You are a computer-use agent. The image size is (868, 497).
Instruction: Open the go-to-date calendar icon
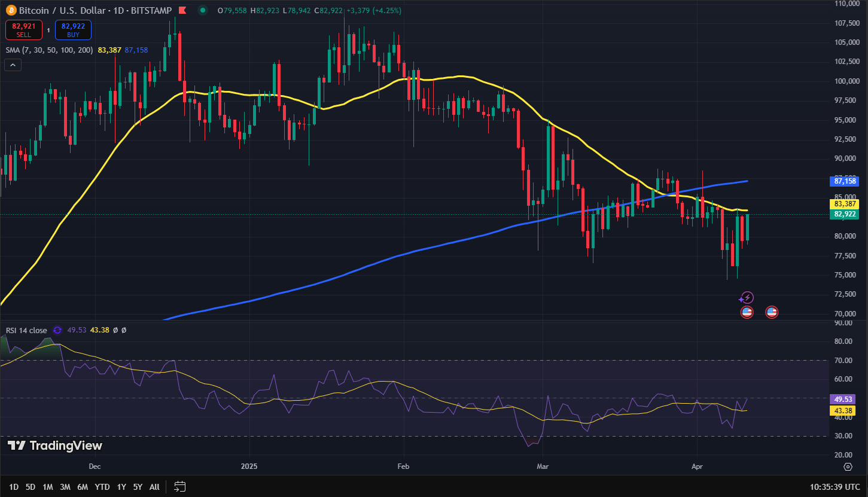(179, 487)
